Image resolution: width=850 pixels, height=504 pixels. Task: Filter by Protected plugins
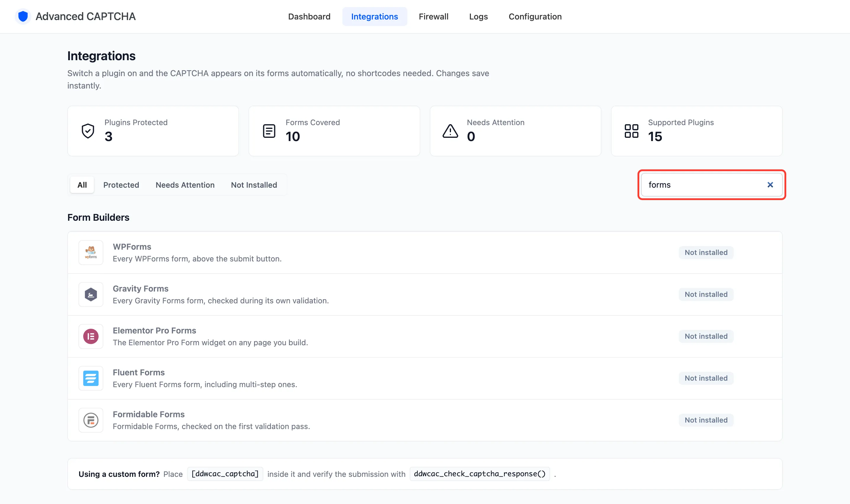121,185
